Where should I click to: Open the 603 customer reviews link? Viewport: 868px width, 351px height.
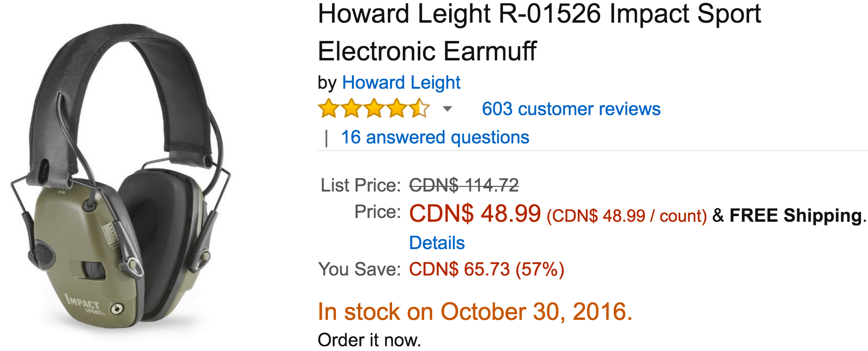point(571,109)
